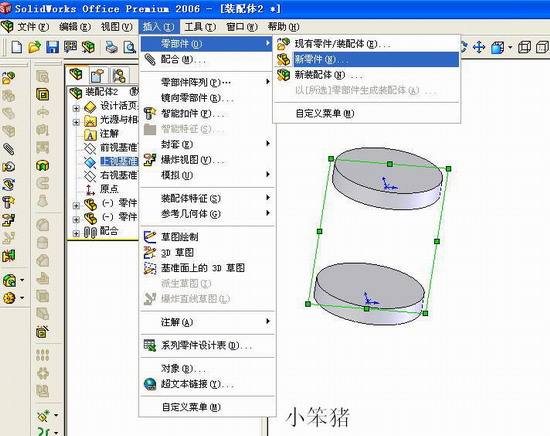Switch to the ConfigurationManager tab icon
550x436 pixels.
tap(119, 75)
